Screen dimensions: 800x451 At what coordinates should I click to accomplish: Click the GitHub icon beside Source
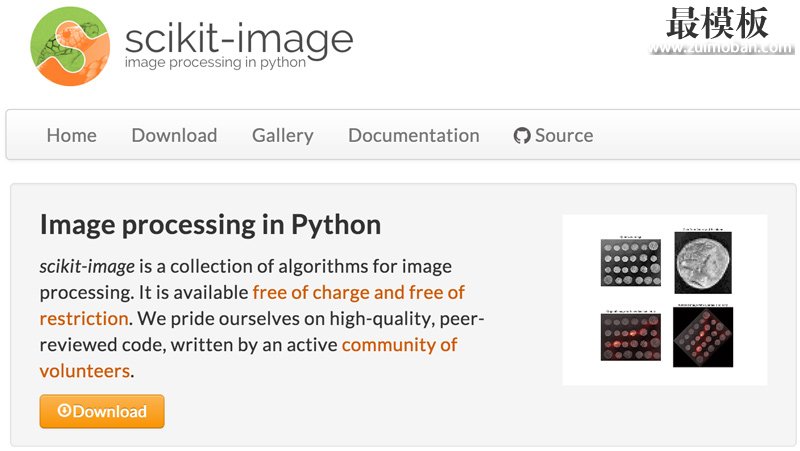[x=522, y=136]
